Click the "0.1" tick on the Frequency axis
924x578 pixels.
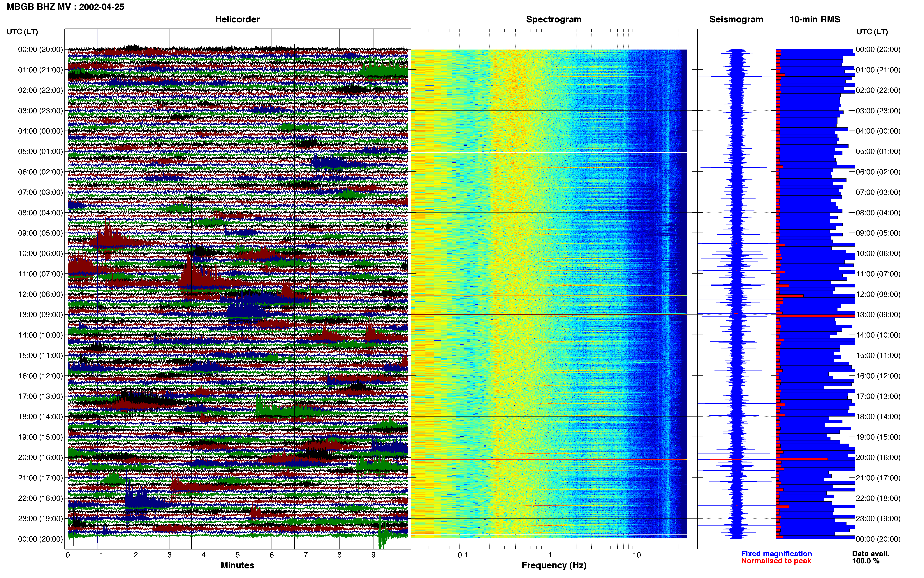tap(463, 555)
